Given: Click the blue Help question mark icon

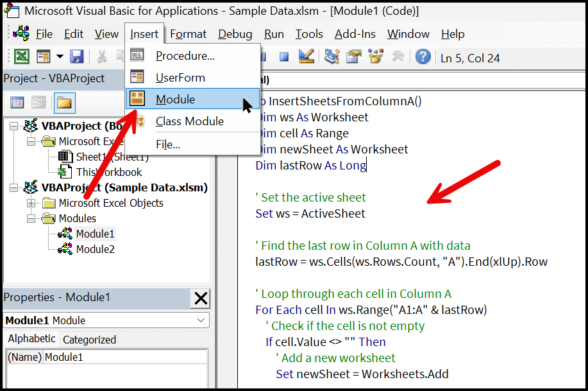Looking at the screenshot, I should 423,57.
